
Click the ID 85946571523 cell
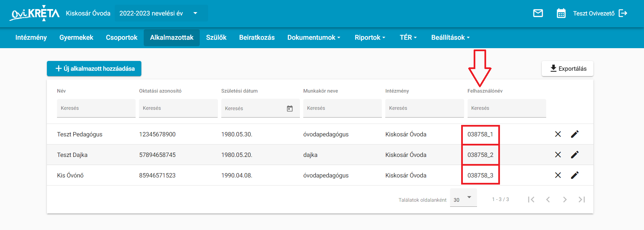pyautogui.click(x=157, y=175)
